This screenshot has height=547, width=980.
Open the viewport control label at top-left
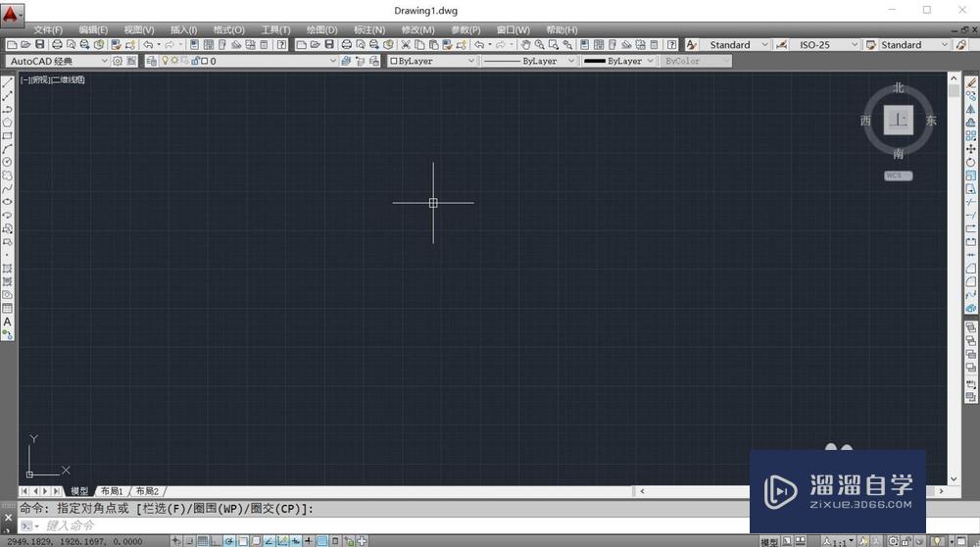[53, 80]
